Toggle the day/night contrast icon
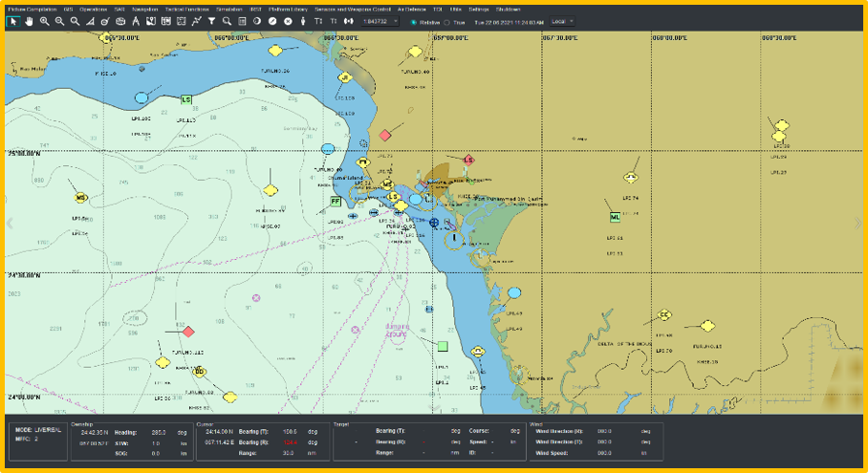 (x=257, y=21)
